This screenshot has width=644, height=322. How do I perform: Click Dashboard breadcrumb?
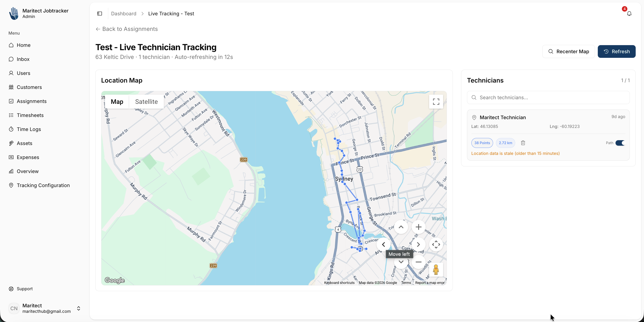124,14
